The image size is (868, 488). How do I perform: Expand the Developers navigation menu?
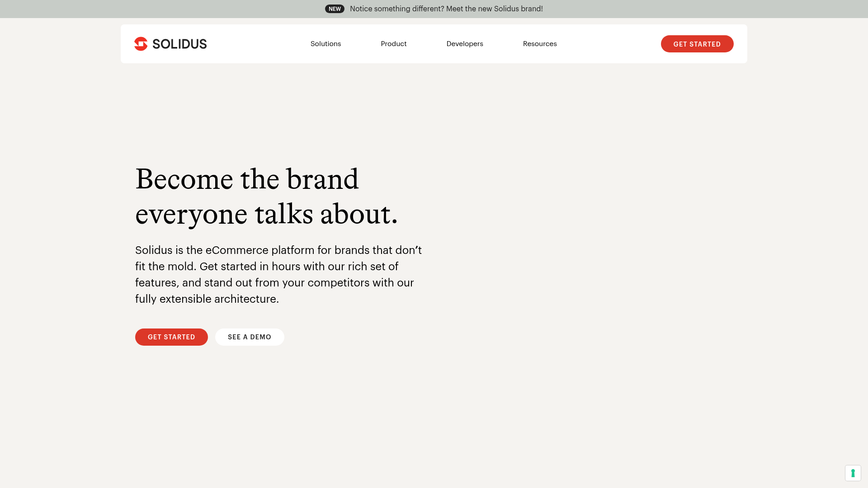click(464, 44)
